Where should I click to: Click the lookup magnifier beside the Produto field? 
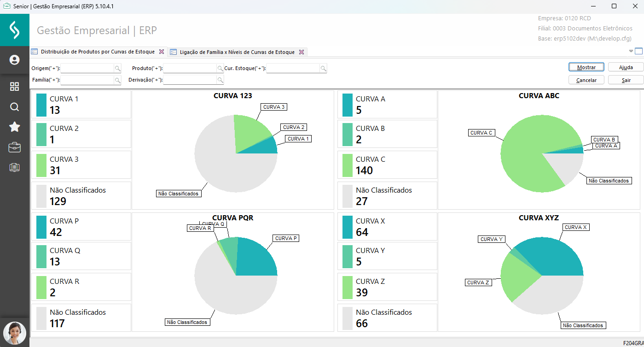(x=220, y=68)
